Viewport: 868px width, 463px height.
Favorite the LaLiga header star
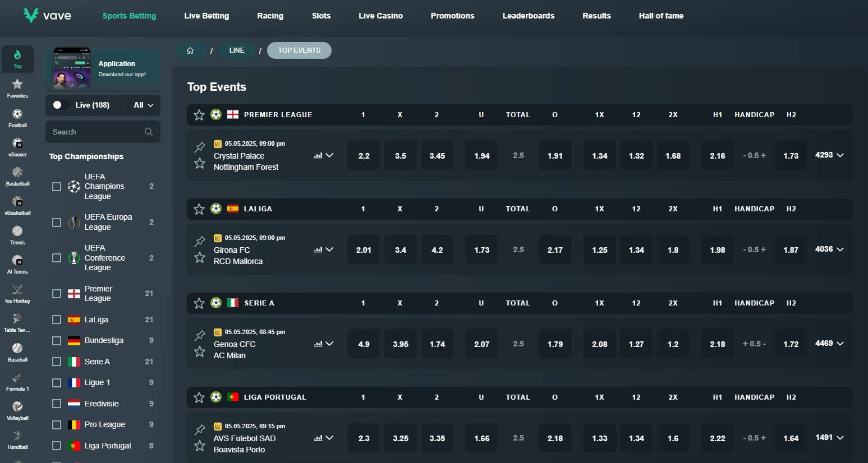199,209
